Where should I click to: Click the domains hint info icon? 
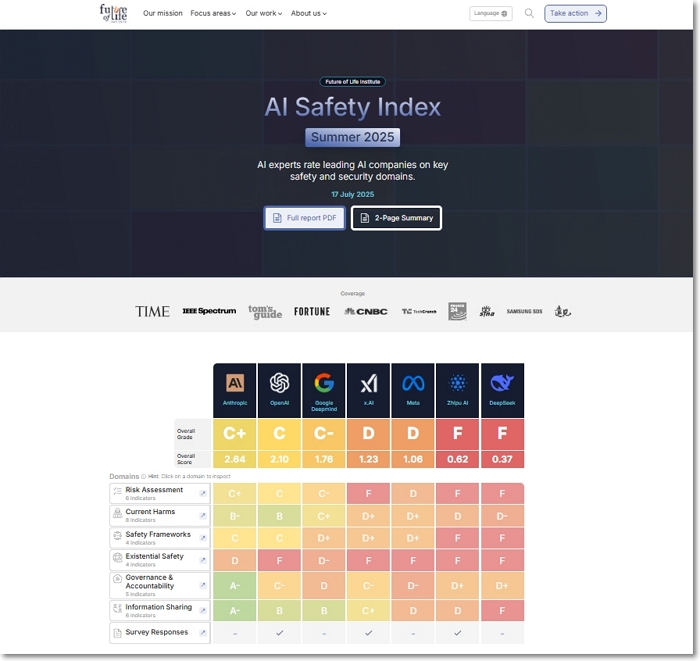pos(143,476)
